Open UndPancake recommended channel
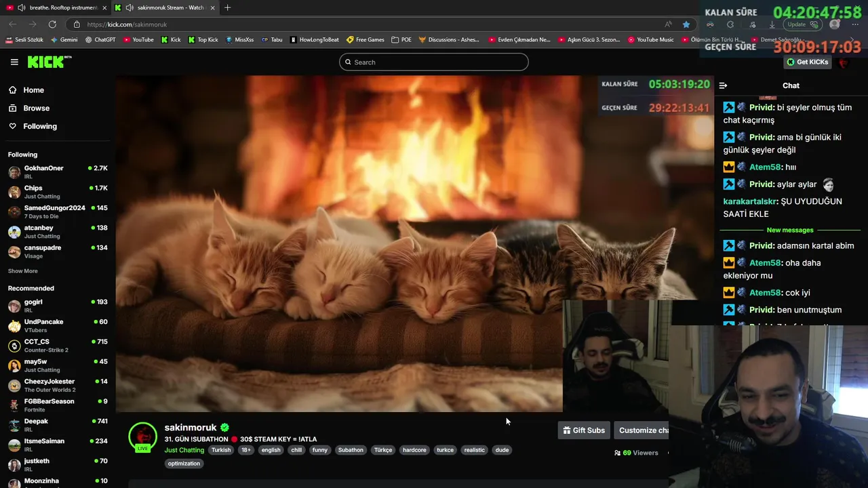This screenshot has width=868, height=488. click(x=58, y=325)
